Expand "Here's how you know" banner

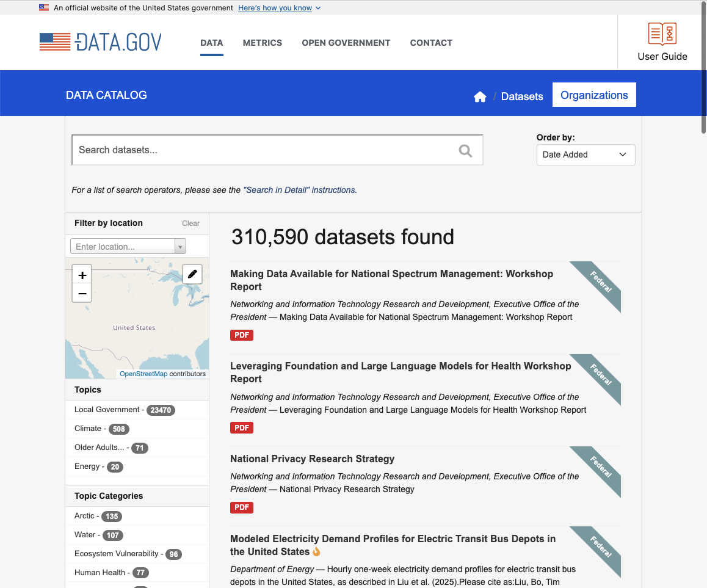click(279, 8)
